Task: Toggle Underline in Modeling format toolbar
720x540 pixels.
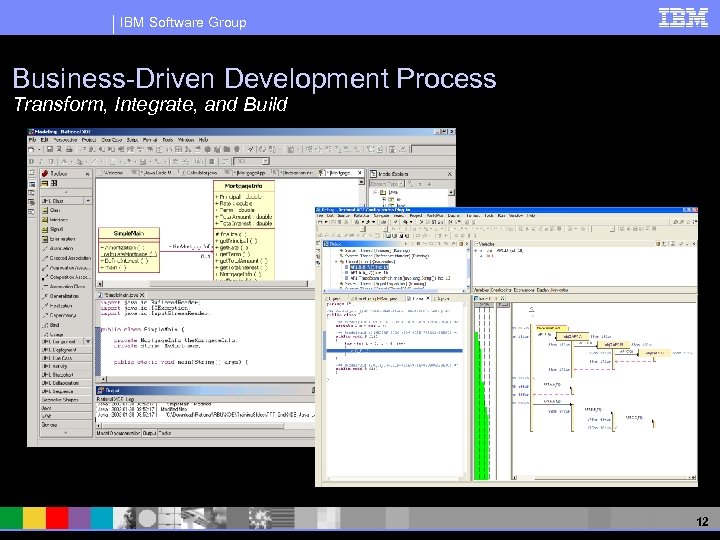Action: click(51, 161)
